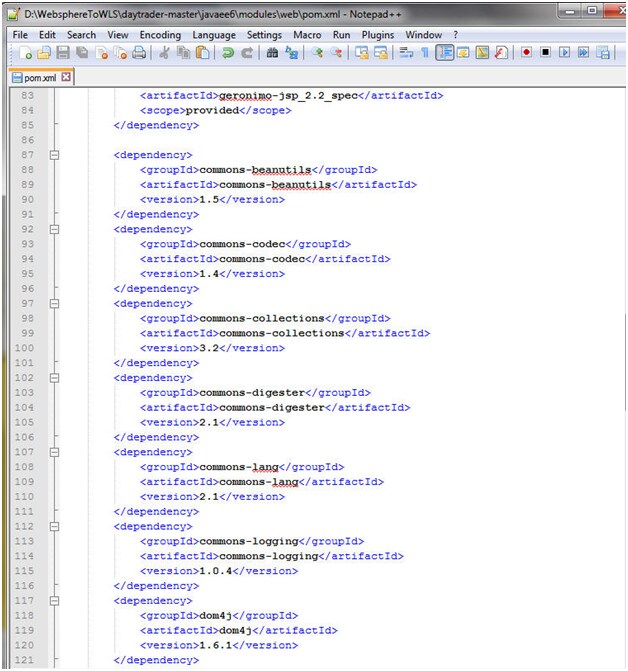Screen dimensions: 628x671
Task: Start macro recording with red dot icon
Action: 526,53
